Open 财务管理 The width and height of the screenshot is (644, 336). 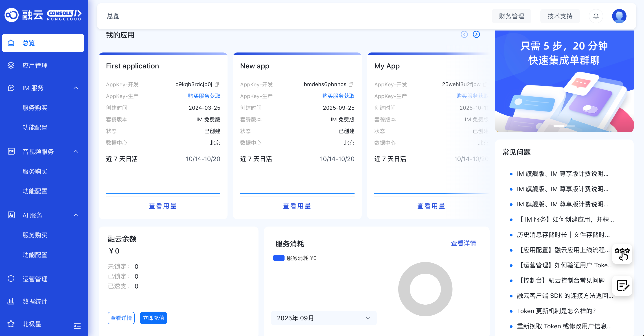tap(512, 16)
